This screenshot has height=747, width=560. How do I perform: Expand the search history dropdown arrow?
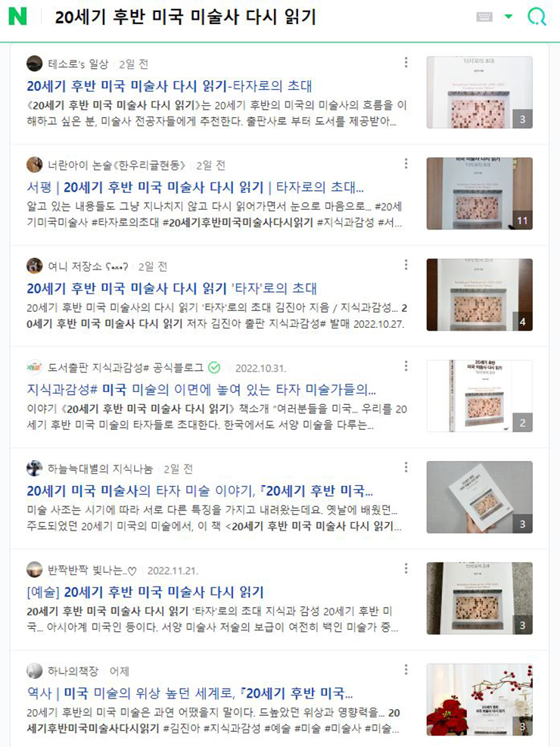[509, 17]
